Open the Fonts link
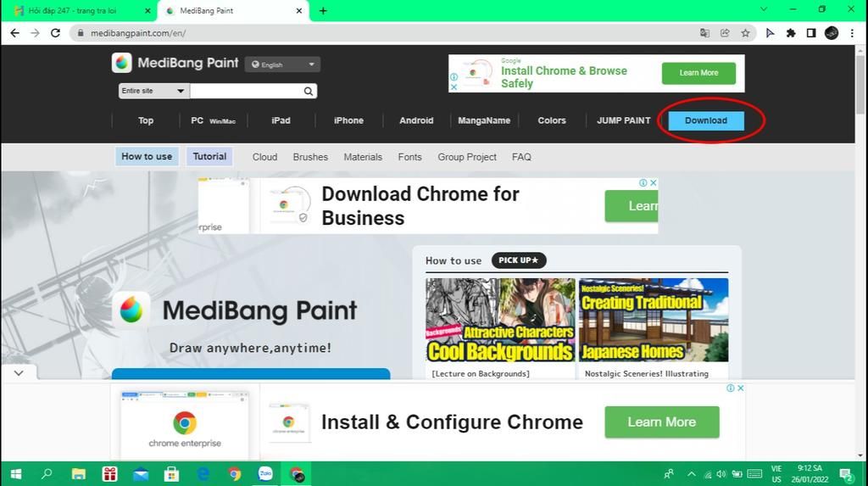Screen dimensions: 868x486 [x=409, y=157]
